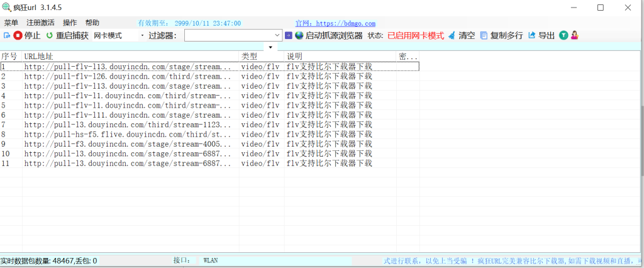Click the copy multiple rows icon
Screen dimensions: 644x268
[x=484, y=35]
